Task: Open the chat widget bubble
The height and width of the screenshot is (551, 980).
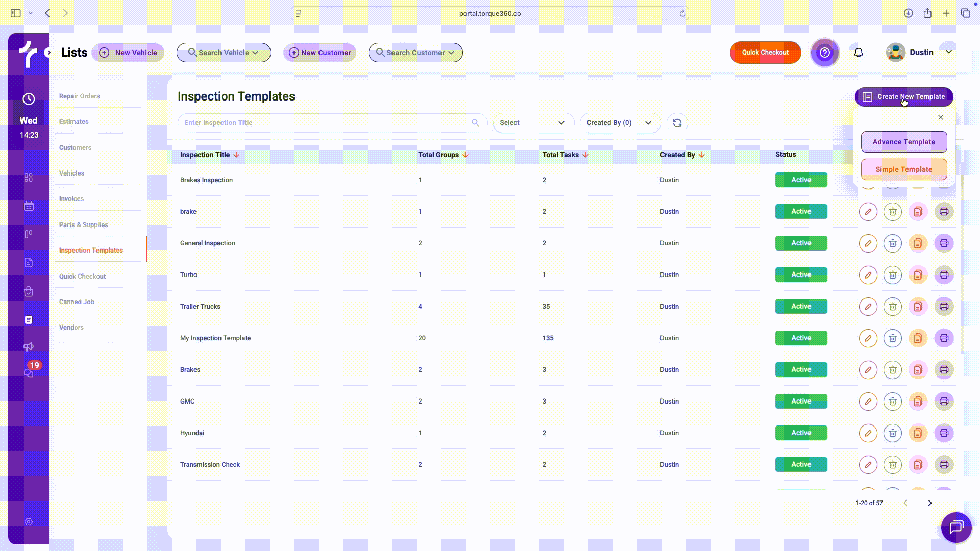Action: click(956, 527)
